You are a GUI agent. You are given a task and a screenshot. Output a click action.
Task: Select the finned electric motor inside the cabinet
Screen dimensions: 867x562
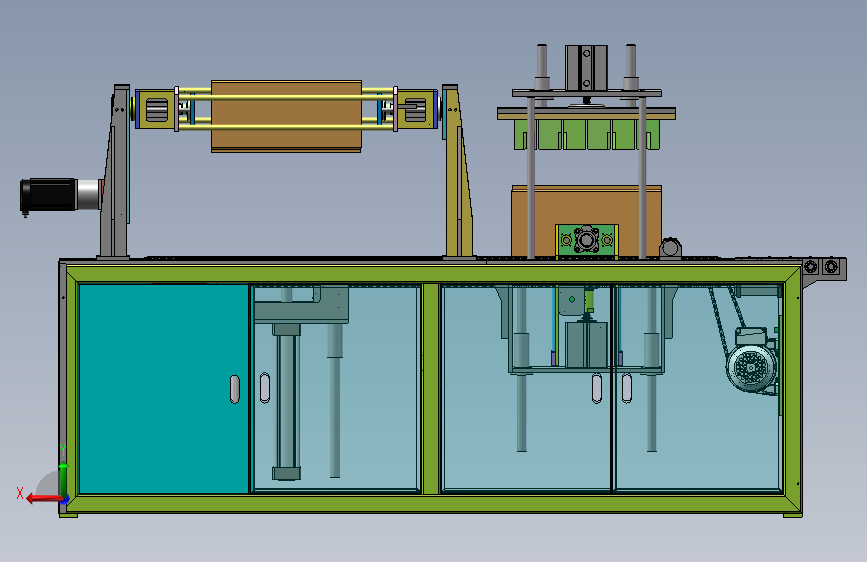(x=752, y=361)
